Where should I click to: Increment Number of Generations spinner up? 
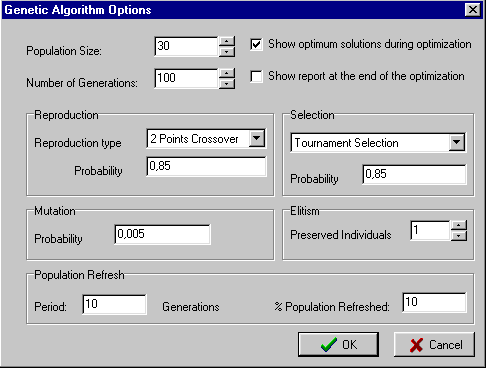[x=227, y=73]
